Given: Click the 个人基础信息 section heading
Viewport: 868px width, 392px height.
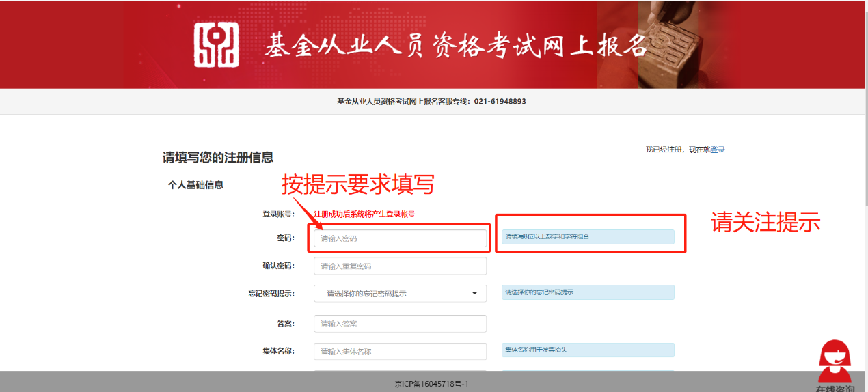Looking at the screenshot, I should click(x=195, y=185).
